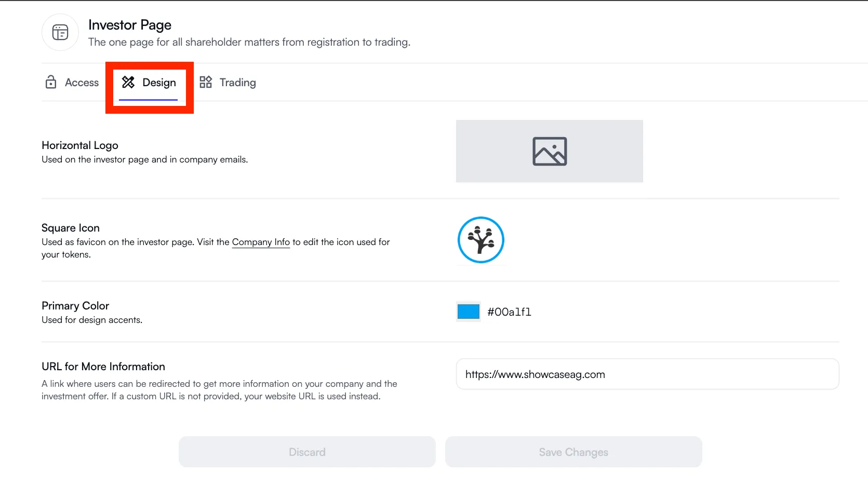Click the Investor Page header icon
This screenshot has width=868, height=499.
(x=60, y=32)
